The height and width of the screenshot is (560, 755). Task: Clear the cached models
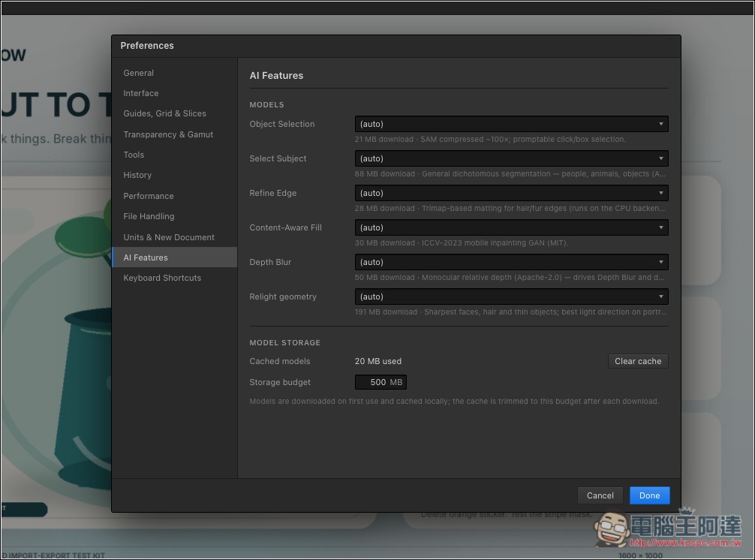(x=638, y=361)
